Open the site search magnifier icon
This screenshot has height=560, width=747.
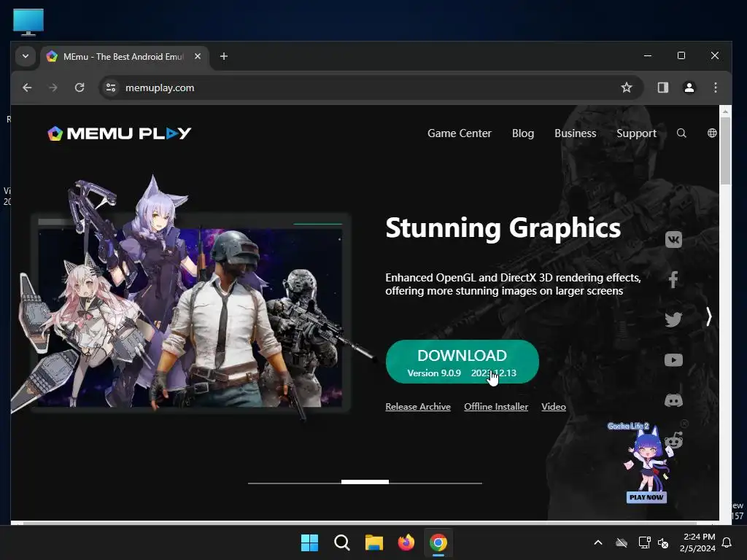click(681, 133)
